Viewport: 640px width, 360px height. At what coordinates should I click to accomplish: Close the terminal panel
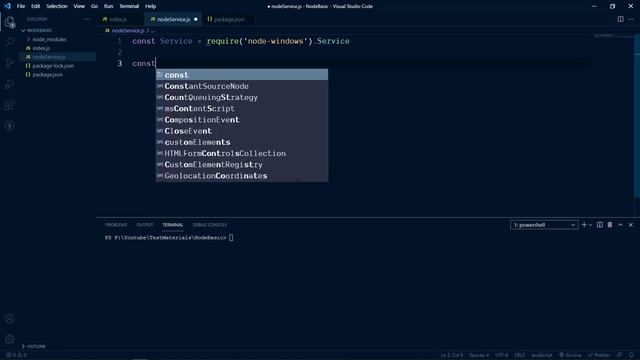[x=631, y=225]
